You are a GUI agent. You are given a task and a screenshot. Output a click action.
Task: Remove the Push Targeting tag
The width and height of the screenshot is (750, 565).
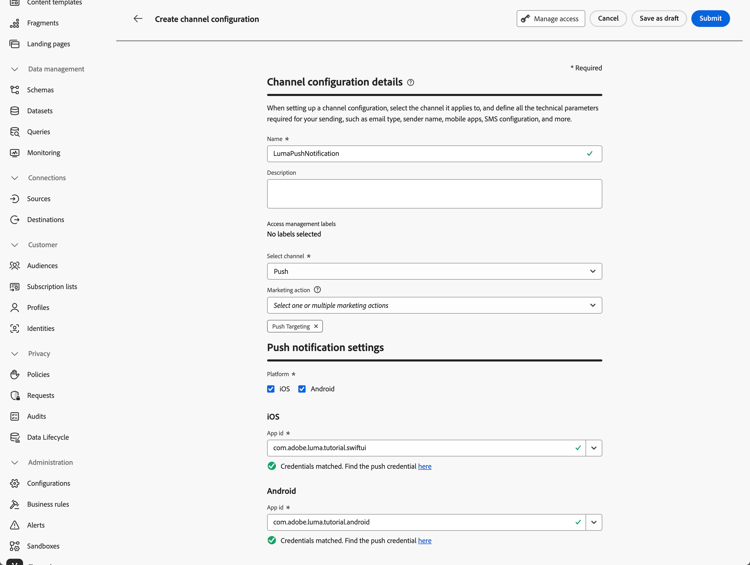click(316, 326)
